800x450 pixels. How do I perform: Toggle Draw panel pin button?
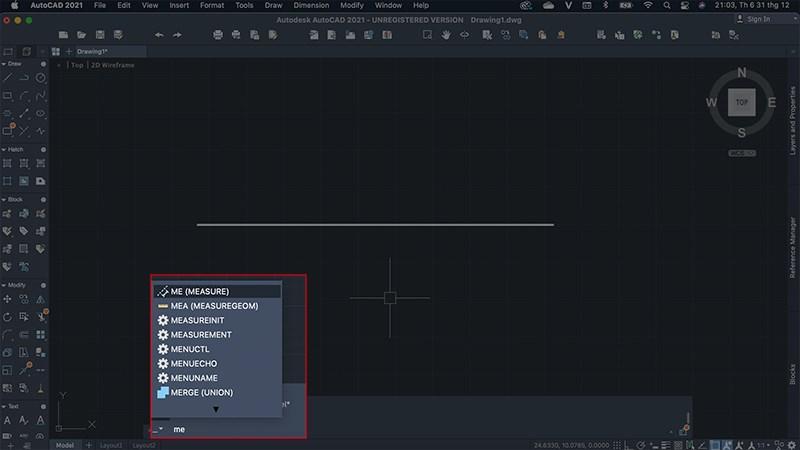[x=43, y=64]
